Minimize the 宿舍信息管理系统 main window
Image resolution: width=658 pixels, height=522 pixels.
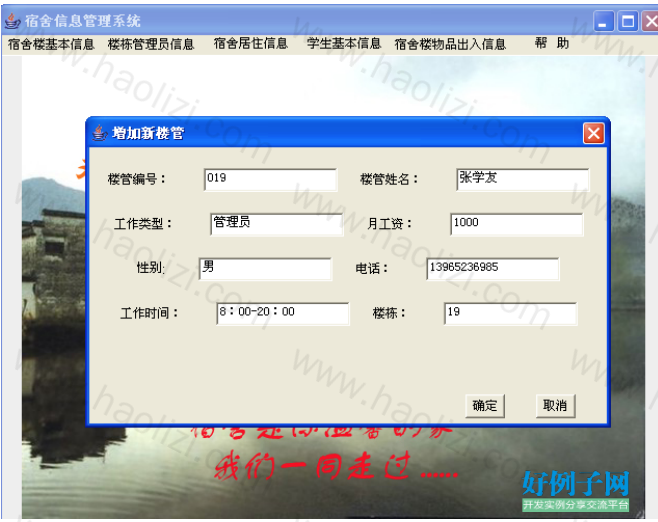pyautogui.click(x=603, y=21)
